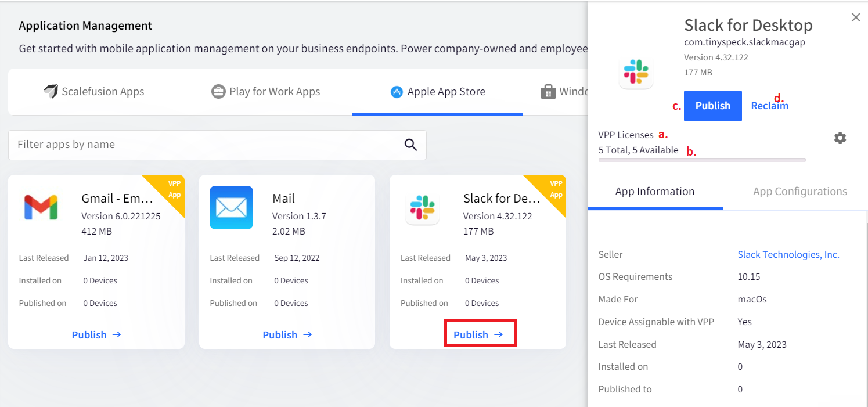The width and height of the screenshot is (868, 407).
Task: Open the Slack Technologies, Inc. seller link
Action: click(788, 254)
